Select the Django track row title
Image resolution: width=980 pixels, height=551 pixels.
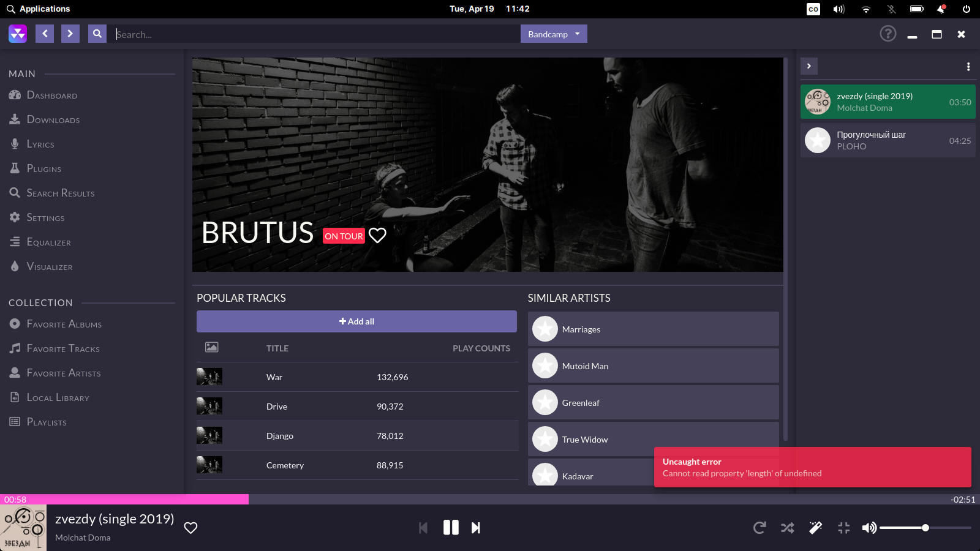click(x=280, y=436)
